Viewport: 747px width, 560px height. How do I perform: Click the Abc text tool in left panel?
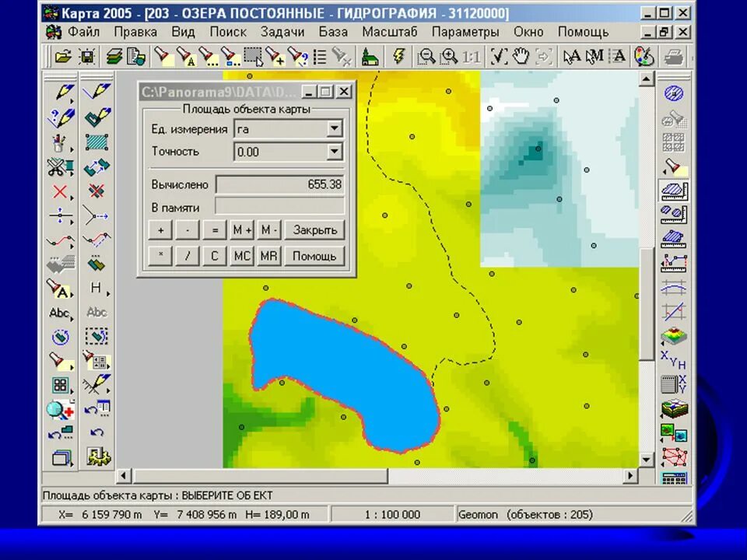(x=61, y=313)
